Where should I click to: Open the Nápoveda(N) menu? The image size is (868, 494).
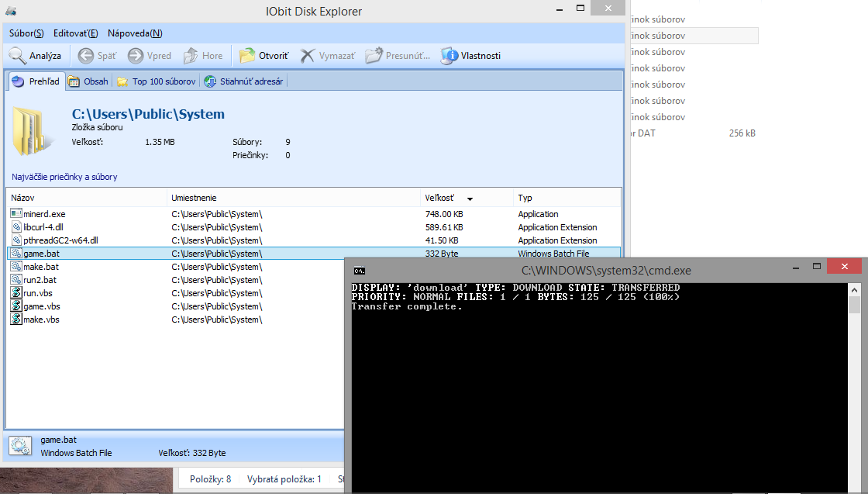pyautogui.click(x=135, y=33)
